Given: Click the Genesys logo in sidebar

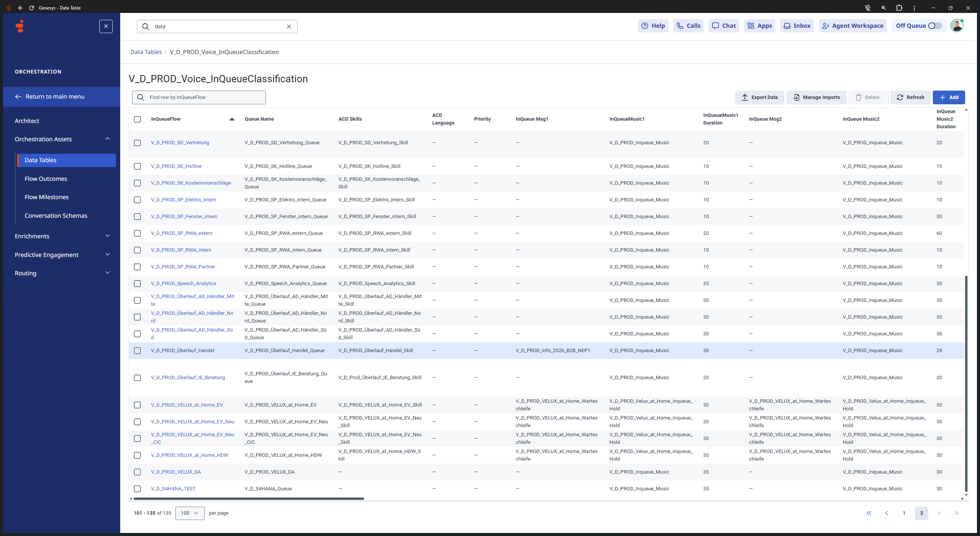Looking at the screenshot, I should click(20, 26).
